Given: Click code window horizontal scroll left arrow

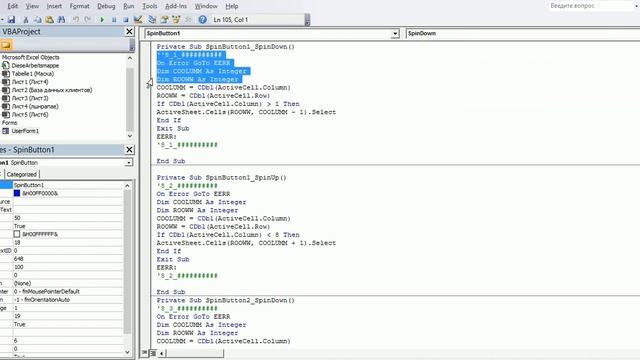Looking at the screenshot, I should tap(162, 353).
